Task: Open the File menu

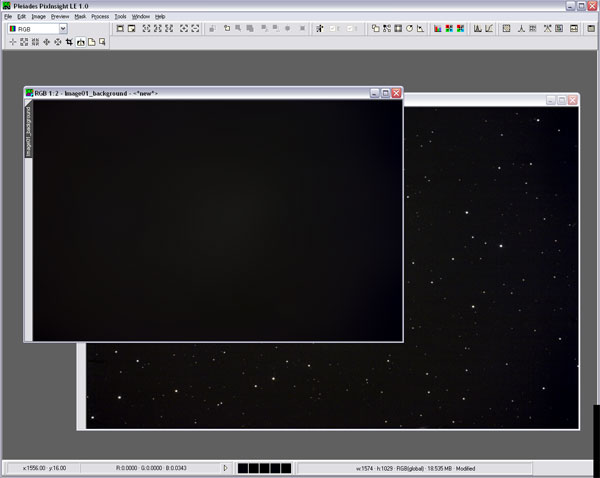Action: point(8,16)
